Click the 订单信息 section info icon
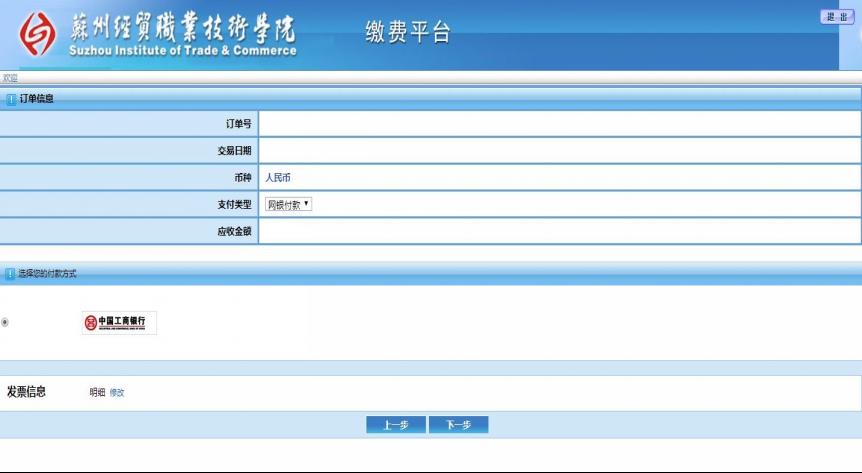This screenshot has width=862, height=473. coord(12,99)
